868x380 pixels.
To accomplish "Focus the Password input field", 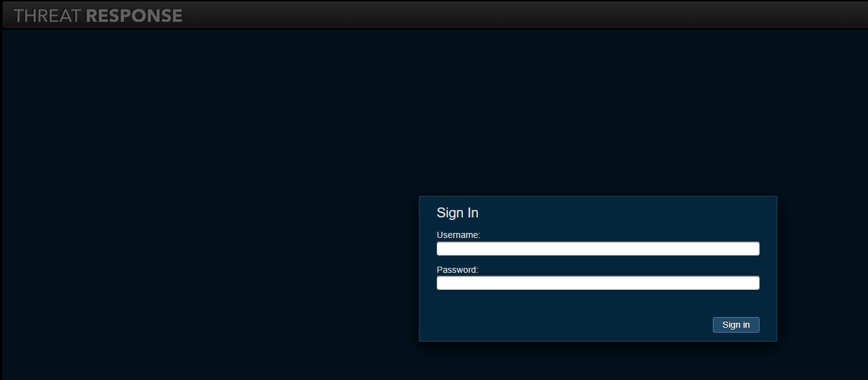I will pyautogui.click(x=598, y=283).
